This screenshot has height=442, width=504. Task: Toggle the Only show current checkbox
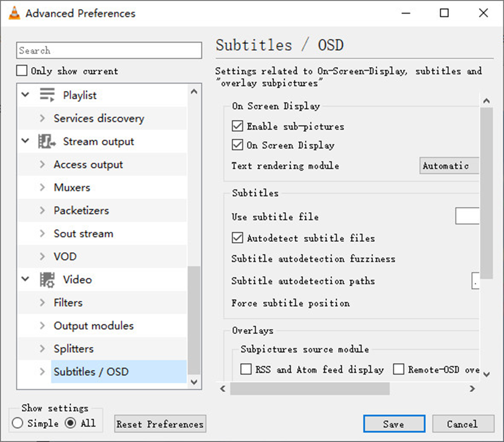[21, 70]
